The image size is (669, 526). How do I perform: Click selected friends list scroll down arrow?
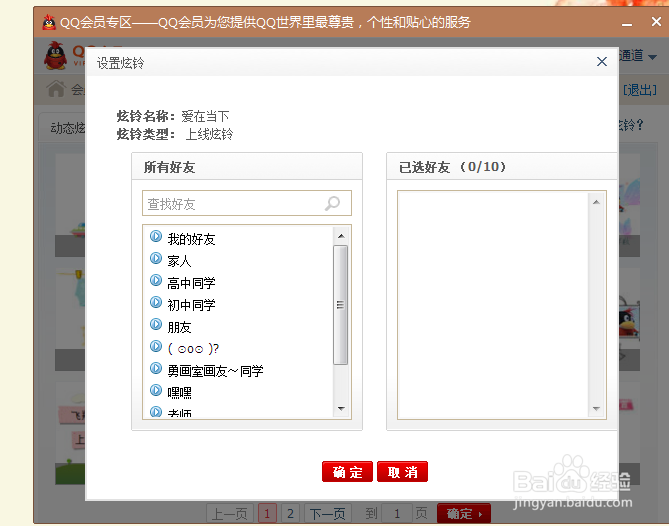click(x=596, y=409)
